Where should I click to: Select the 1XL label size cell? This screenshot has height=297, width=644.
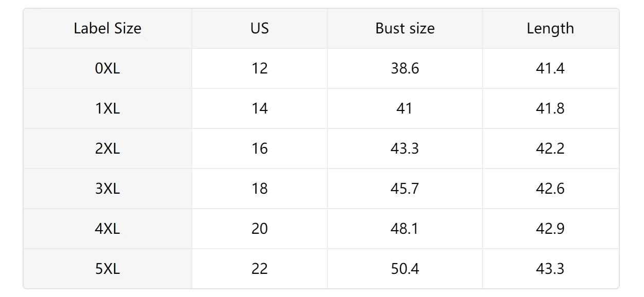pyautogui.click(x=107, y=108)
